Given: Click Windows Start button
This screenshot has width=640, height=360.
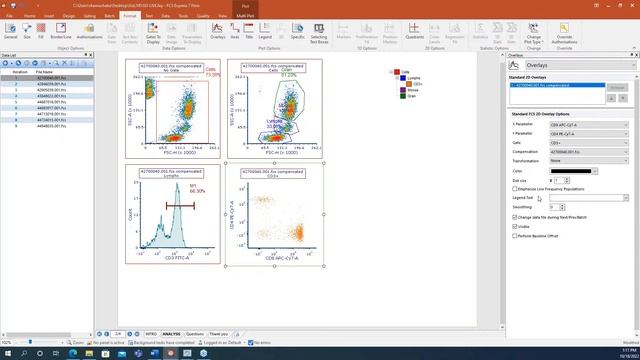Looking at the screenshot, I should pyautogui.click(x=7, y=353).
